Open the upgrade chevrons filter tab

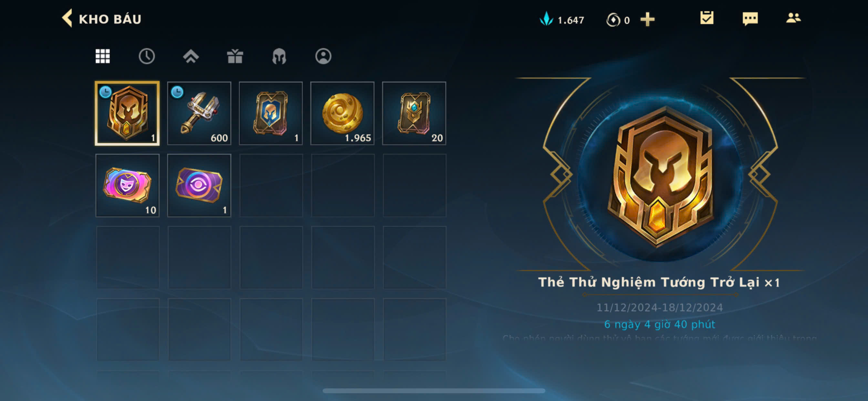(191, 56)
